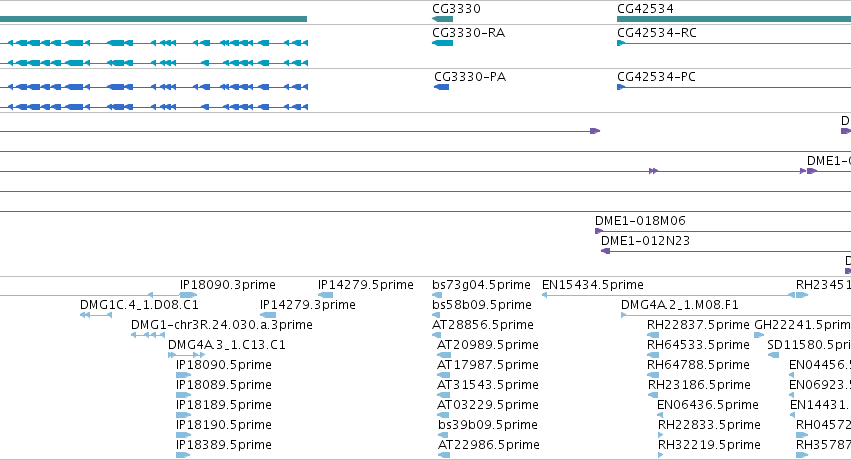
Task: Select the CG42534-PC label
Action: point(656,76)
